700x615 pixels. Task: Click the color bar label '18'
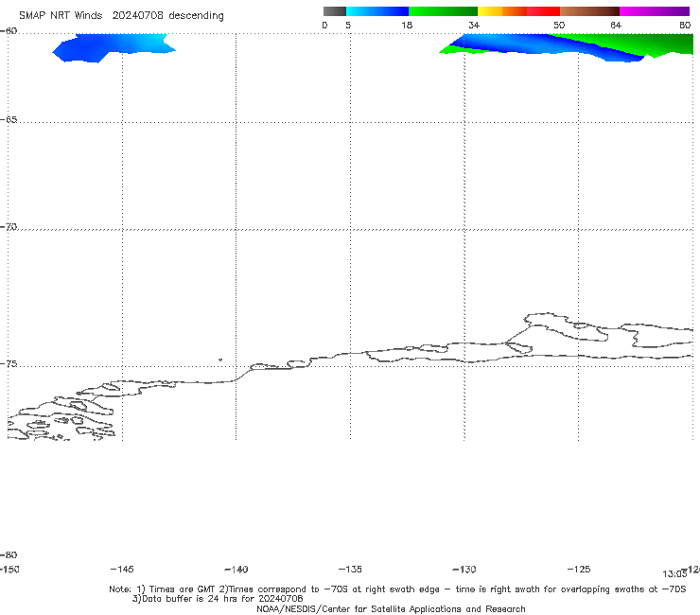pyautogui.click(x=407, y=26)
